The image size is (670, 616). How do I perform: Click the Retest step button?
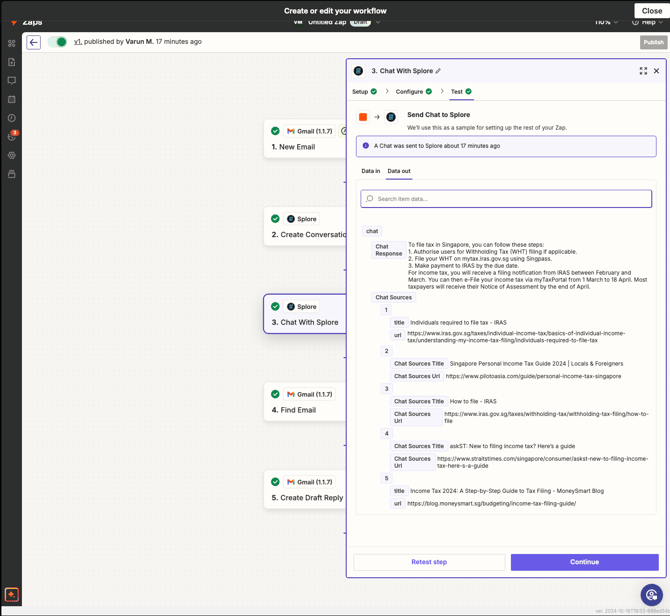429,562
